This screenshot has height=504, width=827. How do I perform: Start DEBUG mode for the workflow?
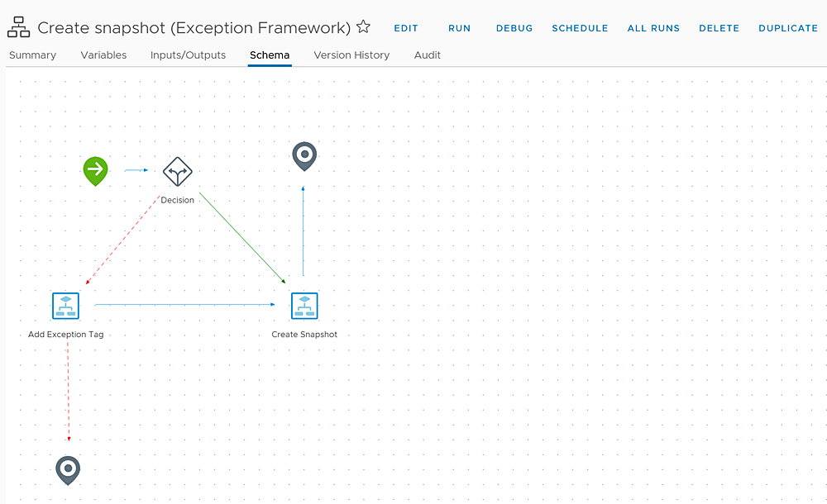[x=514, y=28]
